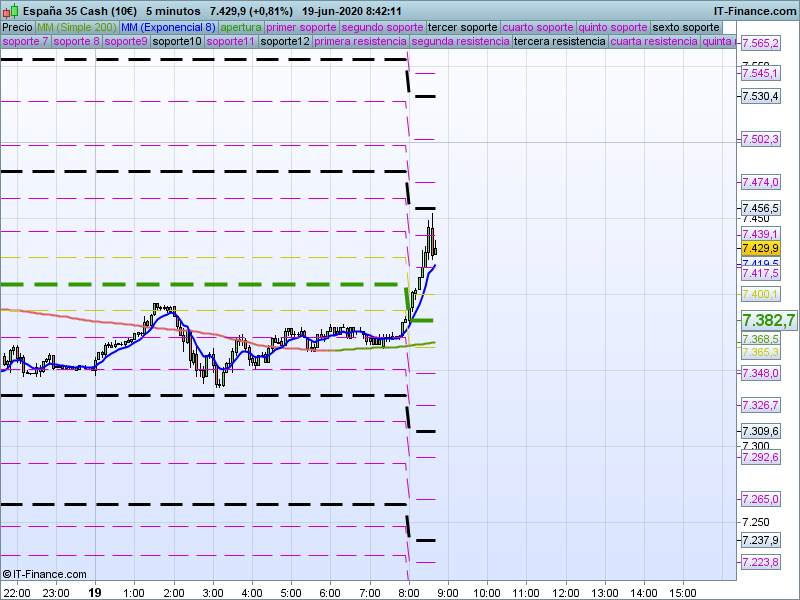Select the 7.565,2 price label
Viewport: 800px width, 600px height.
(760, 44)
